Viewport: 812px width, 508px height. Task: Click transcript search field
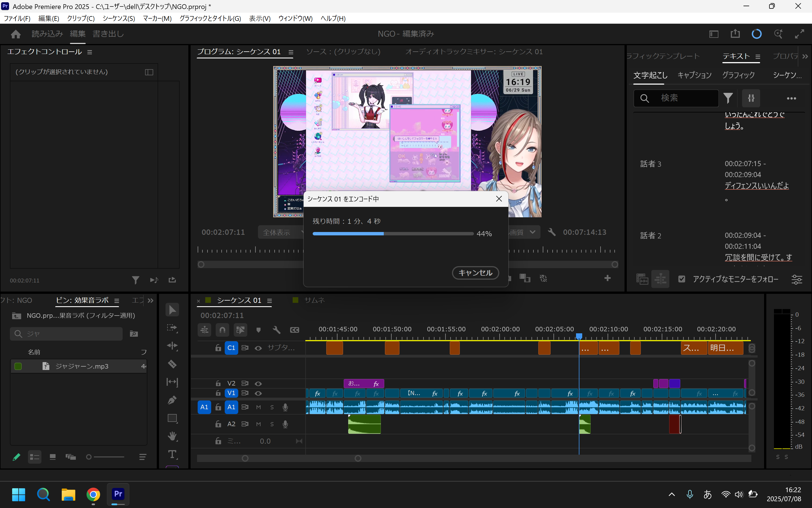coord(676,98)
